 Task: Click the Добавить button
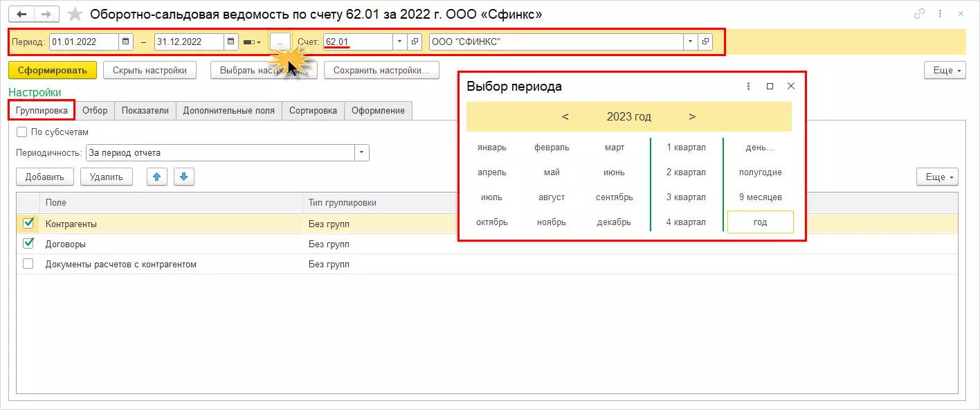tap(45, 177)
